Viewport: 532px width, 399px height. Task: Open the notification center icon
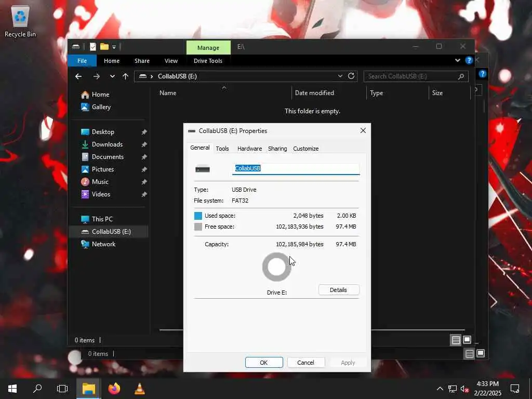(515, 389)
